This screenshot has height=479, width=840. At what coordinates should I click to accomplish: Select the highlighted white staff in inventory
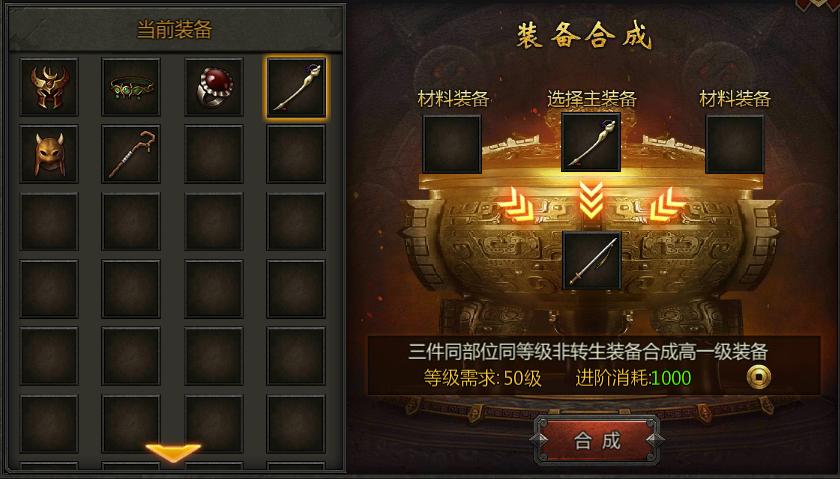(296, 87)
